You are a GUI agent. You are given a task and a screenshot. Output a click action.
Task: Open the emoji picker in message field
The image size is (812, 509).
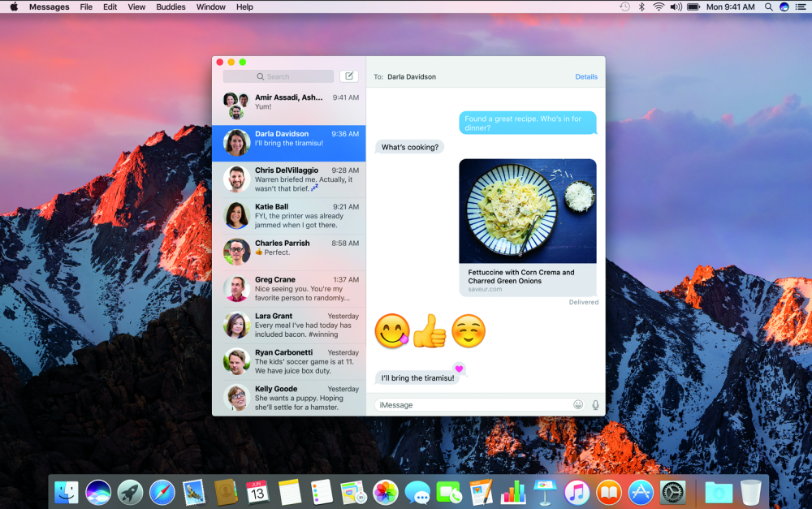click(578, 404)
